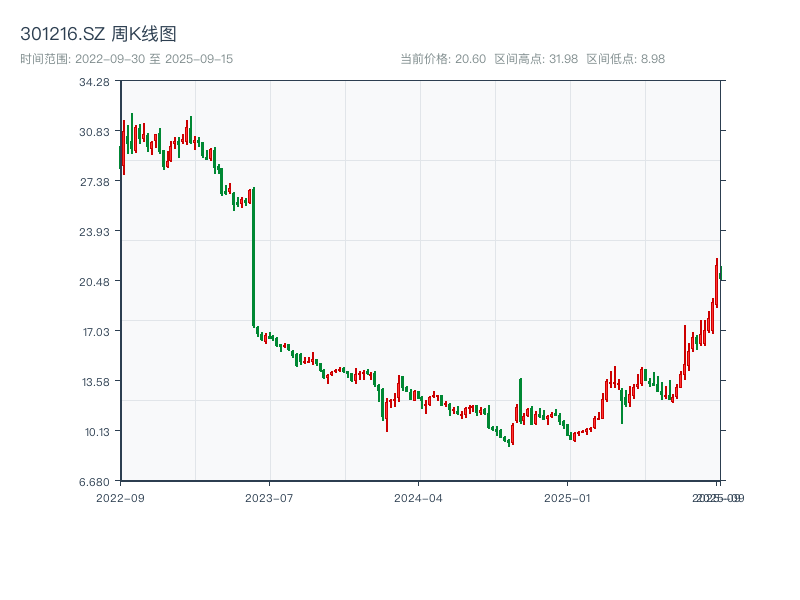This screenshot has width=800, height=600.
Task: Click the 区间高点 31.98 label
Action: pyautogui.click(x=536, y=59)
